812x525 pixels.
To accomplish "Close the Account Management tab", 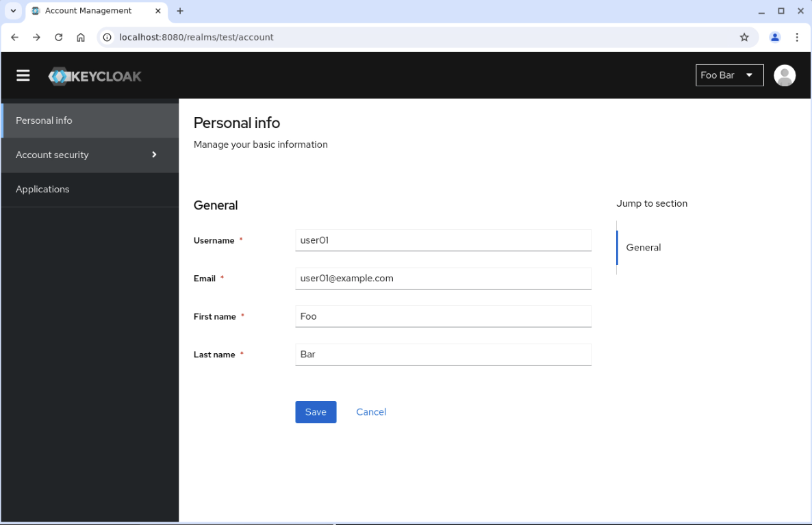I will pos(158,11).
